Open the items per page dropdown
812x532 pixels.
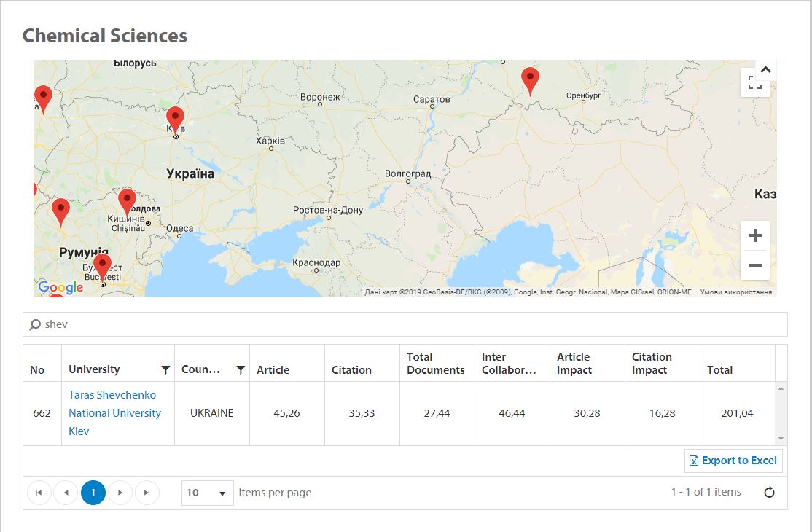pyautogui.click(x=207, y=493)
